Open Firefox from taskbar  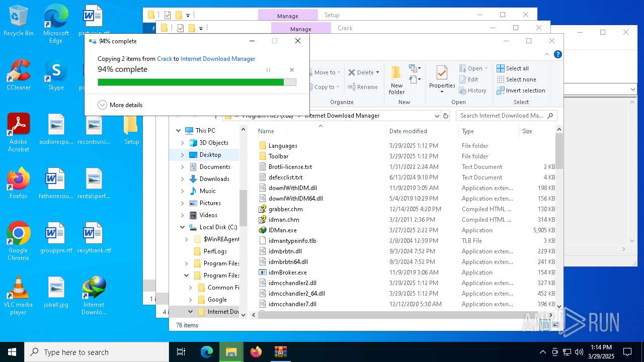[x=256, y=352]
